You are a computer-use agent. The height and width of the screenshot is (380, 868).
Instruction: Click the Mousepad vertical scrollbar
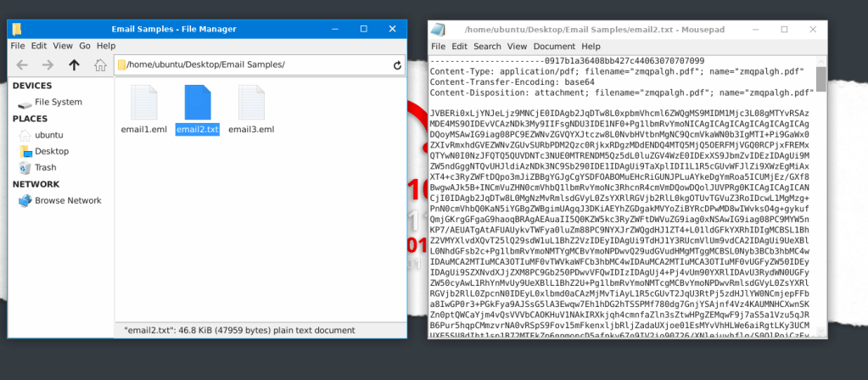(x=821, y=79)
